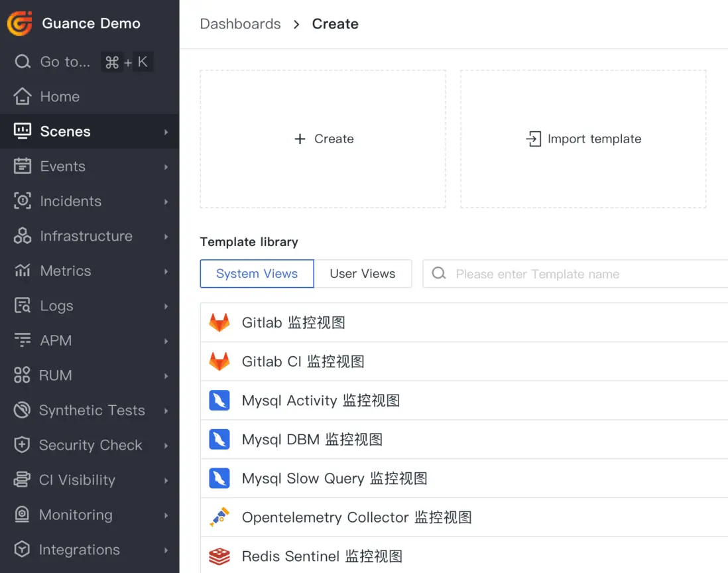Screen dimensions: 728x573
Task: Expand the Synthetic Tests submenu arrow
Action: (x=166, y=411)
